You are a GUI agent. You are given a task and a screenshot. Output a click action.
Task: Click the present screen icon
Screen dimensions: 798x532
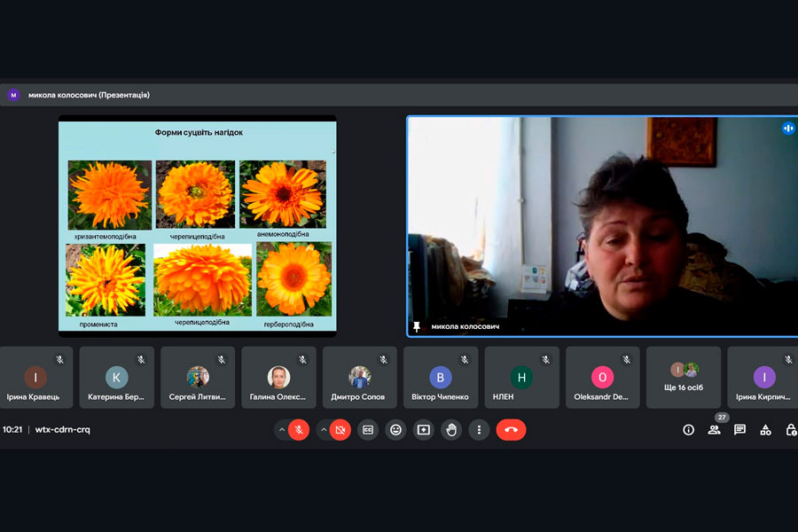pyautogui.click(x=424, y=430)
